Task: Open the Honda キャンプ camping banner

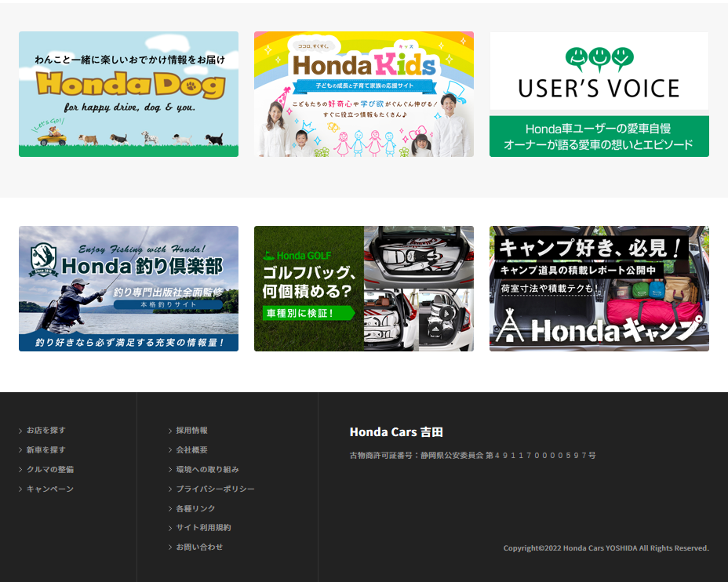Action: click(599, 289)
